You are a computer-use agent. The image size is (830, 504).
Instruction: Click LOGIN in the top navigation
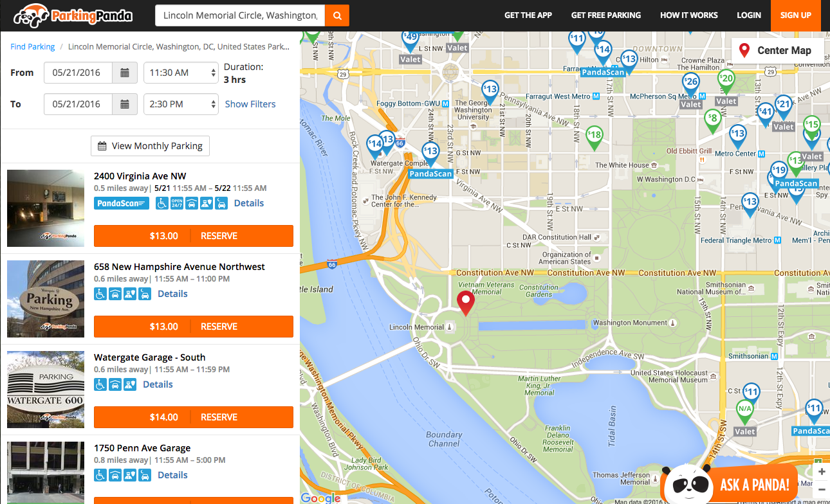[x=749, y=15]
